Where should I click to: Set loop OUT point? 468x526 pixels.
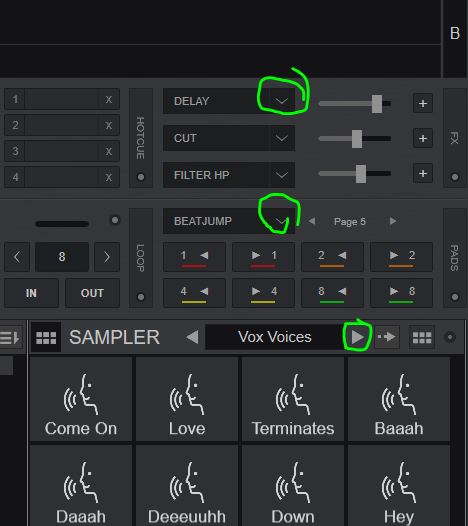click(92, 293)
